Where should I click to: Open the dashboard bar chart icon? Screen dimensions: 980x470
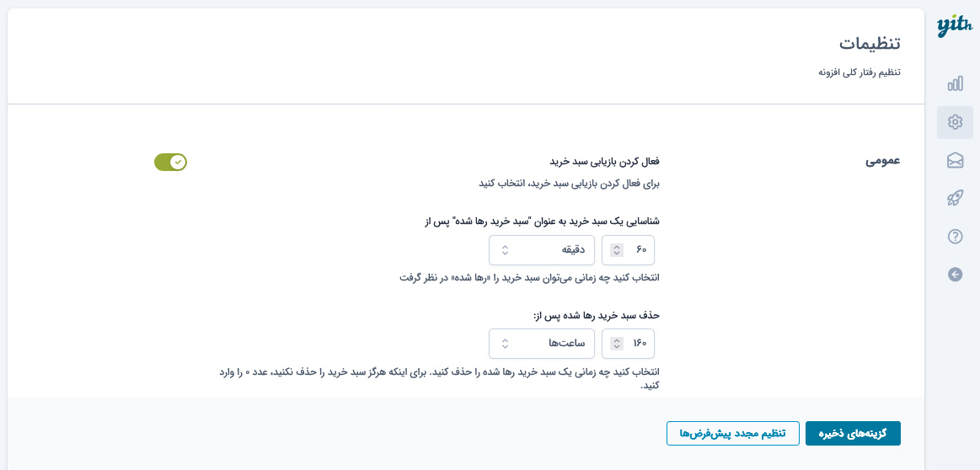(955, 84)
